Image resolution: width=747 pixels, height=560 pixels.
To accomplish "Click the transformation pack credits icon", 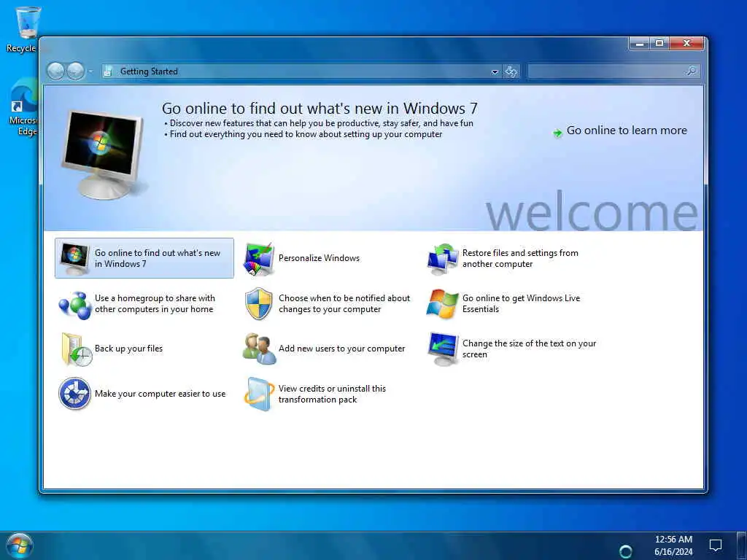I will tap(259, 394).
